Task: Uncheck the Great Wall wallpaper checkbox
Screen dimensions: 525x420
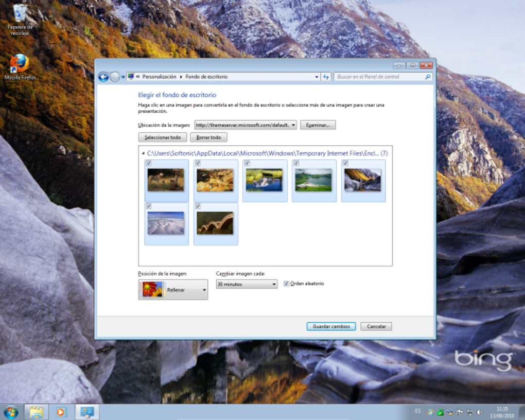Action: tap(199, 206)
